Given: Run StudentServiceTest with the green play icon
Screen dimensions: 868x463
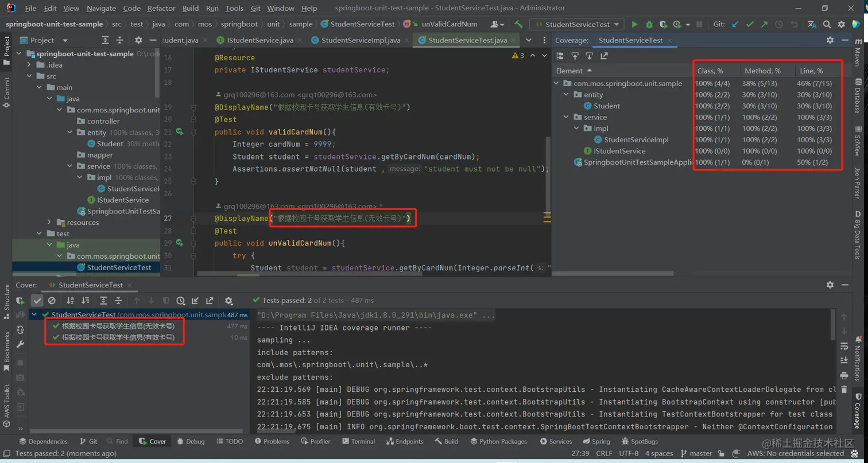Looking at the screenshot, I should (x=634, y=25).
